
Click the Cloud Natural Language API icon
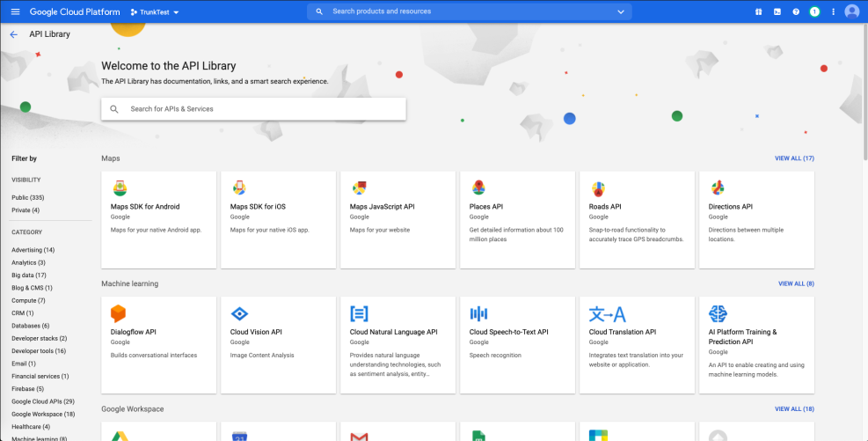[x=360, y=313]
